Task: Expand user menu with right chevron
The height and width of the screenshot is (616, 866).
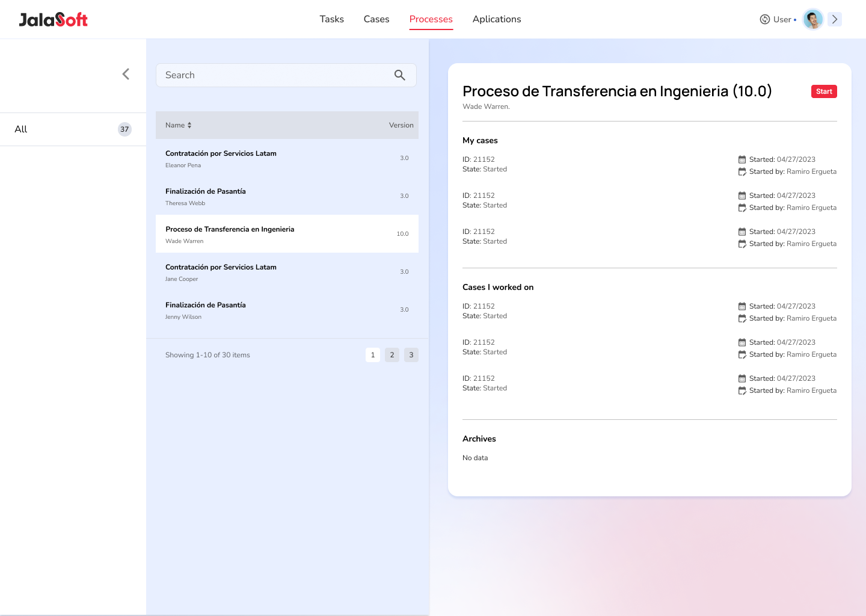Action: point(835,19)
